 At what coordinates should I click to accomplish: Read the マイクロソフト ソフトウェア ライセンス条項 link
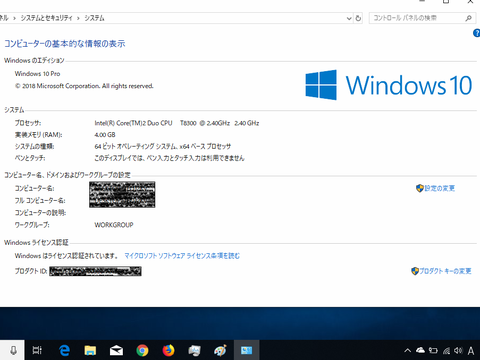tap(182, 256)
